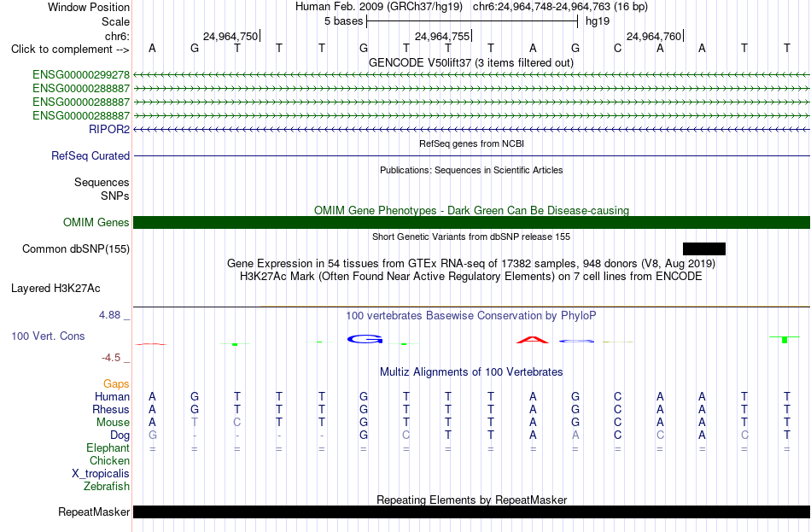Screen dimensions: 811x532
Task: Click the black dbSNP variant block
Action: point(704,249)
